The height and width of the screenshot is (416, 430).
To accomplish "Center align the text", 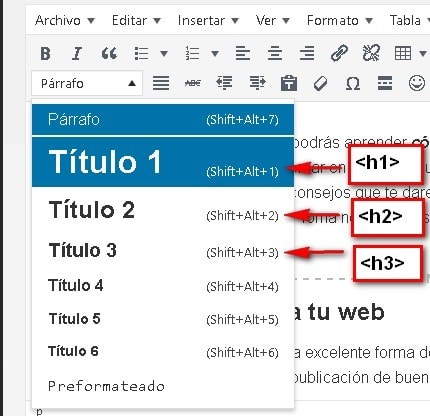I will (x=275, y=53).
